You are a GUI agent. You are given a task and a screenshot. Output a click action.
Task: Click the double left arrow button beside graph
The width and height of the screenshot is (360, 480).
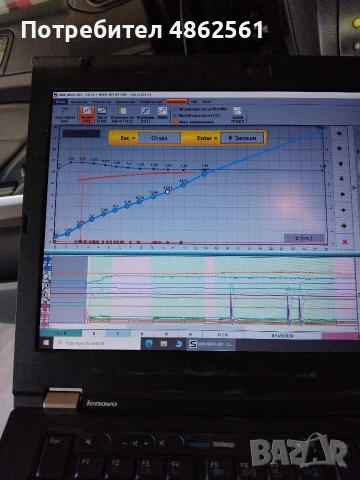click(x=339, y=133)
